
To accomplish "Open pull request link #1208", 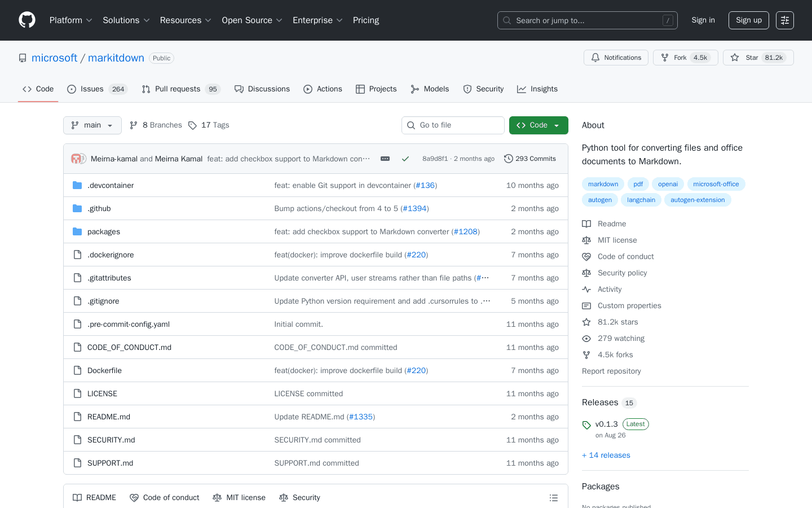I will pos(466,231).
